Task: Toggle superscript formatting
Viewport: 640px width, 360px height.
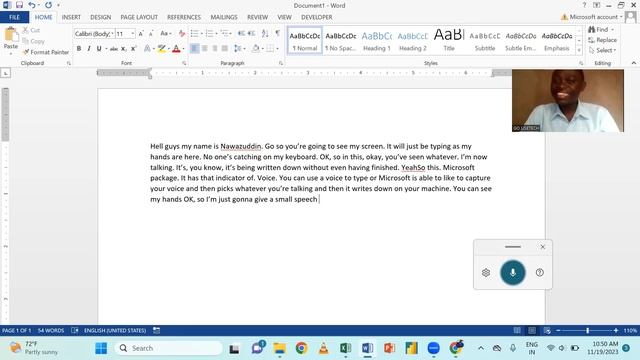Action: (x=133, y=49)
